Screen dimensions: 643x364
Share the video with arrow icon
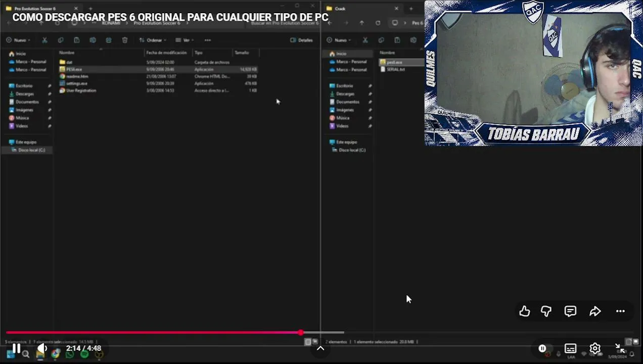595,311
